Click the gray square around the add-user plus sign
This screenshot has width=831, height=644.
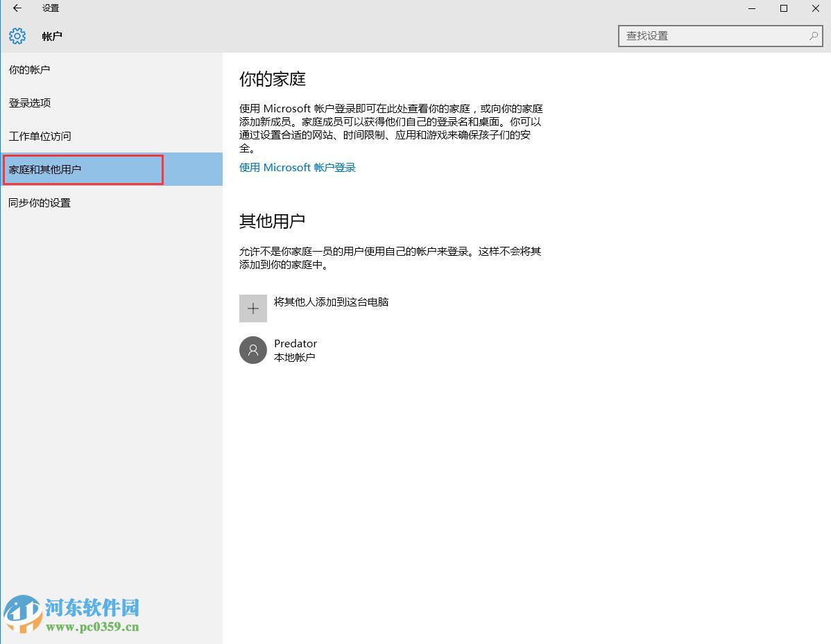[x=252, y=308]
